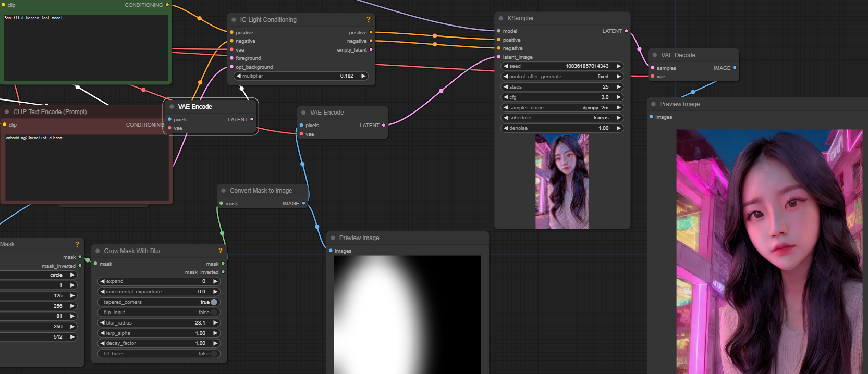Click the Mask node help question mark
Image resolution: width=868 pixels, height=374 pixels.
coord(77,244)
